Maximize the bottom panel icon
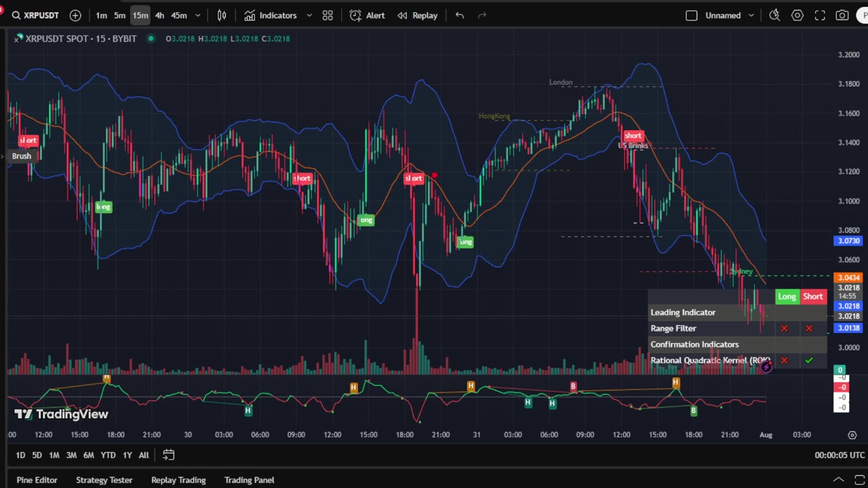 [x=860, y=480]
